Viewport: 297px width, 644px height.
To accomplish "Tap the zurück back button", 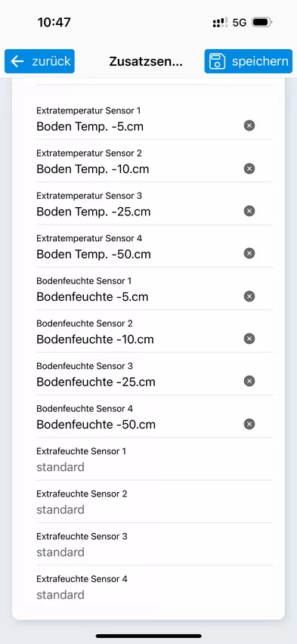I will [x=39, y=61].
